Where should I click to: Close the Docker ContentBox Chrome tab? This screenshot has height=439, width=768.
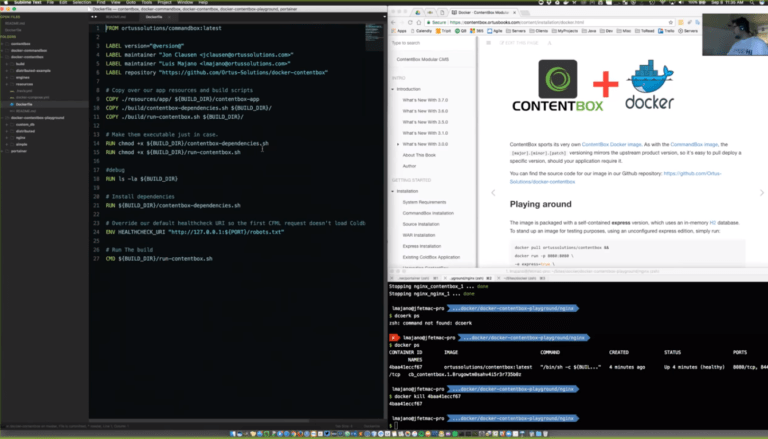514,12
